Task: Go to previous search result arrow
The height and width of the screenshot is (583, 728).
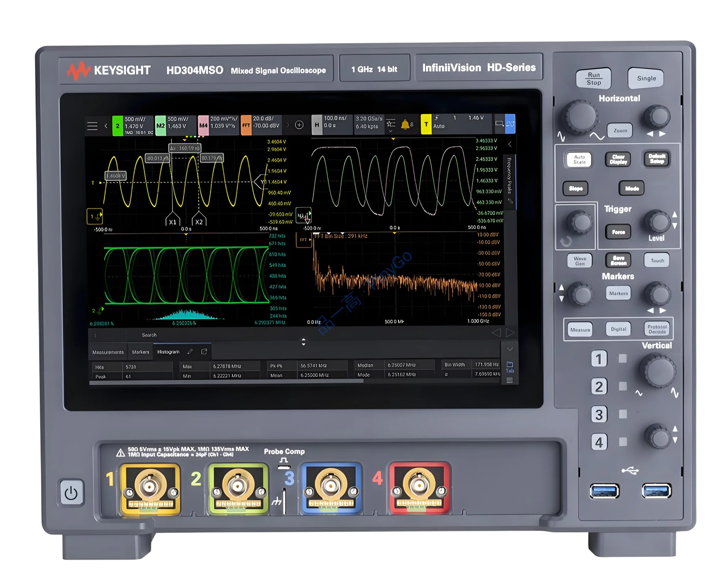Action: (x=496, y=333)
